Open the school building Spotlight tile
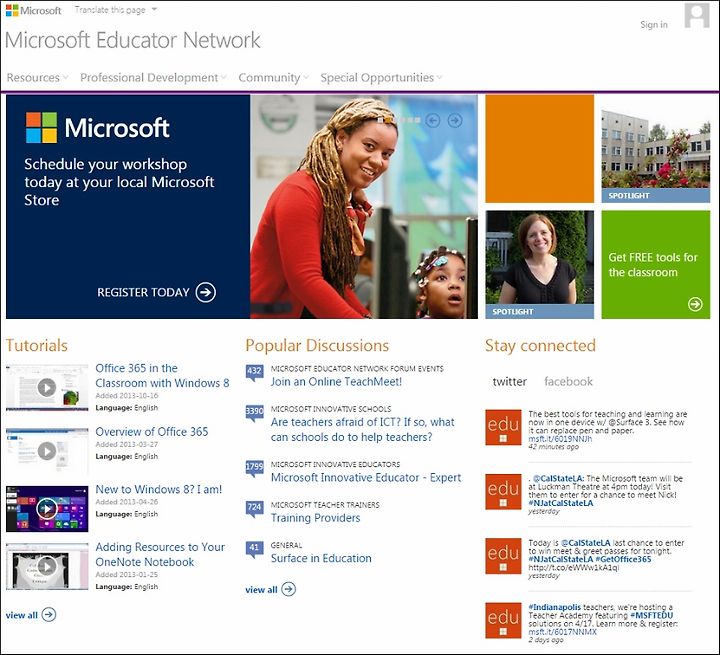Image resolution: width=720 pixels, height=655 pixels. tap(656, 149)
